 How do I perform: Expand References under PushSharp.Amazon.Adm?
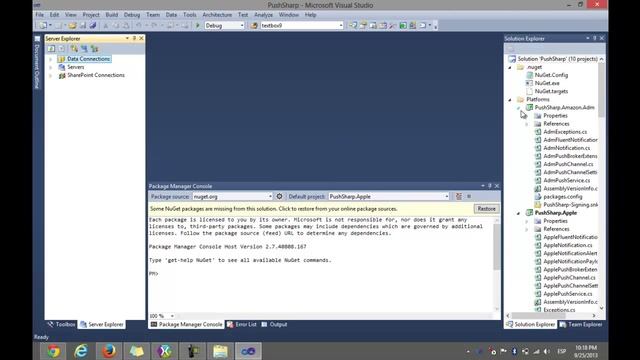[527, 124]
